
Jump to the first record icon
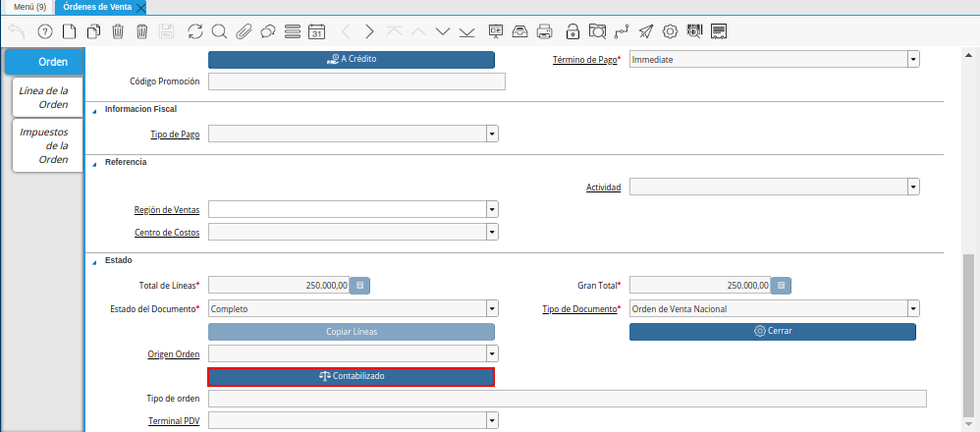394,31
